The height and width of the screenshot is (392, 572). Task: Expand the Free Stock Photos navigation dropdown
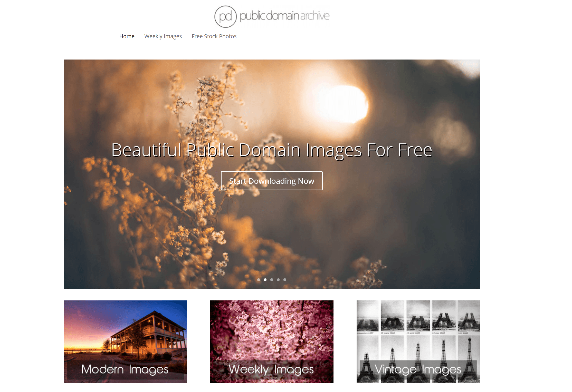point(214,36)
